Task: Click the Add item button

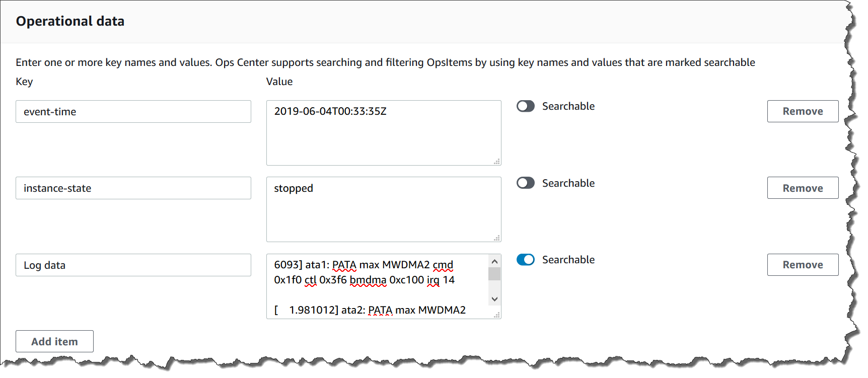Action: pyautogui.click(x=54, y=341)
